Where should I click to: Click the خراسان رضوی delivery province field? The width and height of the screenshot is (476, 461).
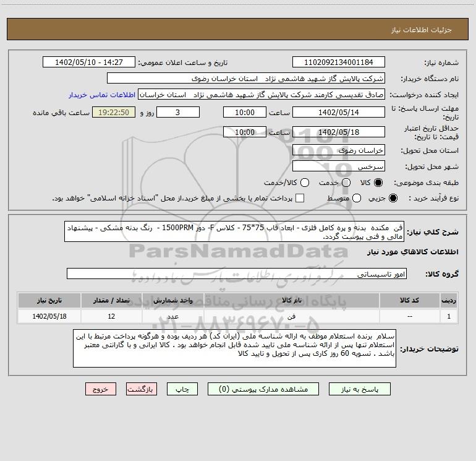(338, 150)
